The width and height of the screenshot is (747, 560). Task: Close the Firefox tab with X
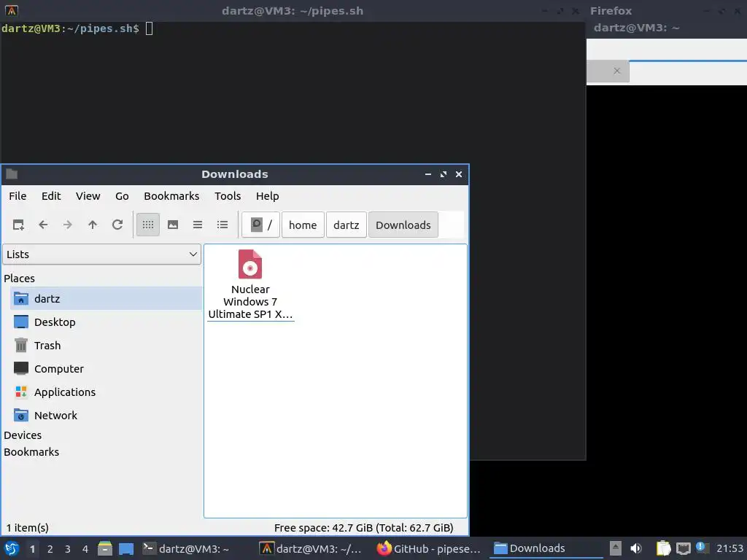[617, 71]
